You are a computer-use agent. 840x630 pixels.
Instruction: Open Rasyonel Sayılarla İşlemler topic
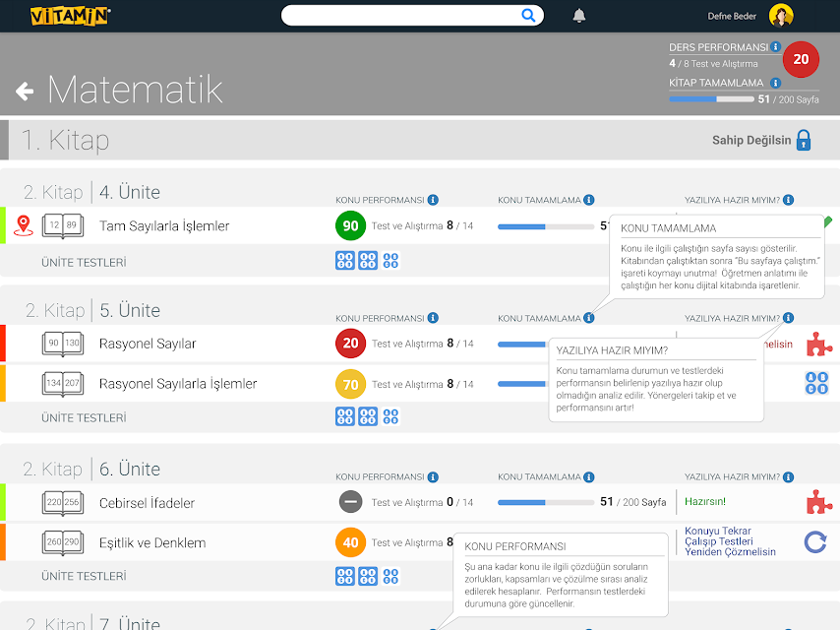[x=178, y=384]
